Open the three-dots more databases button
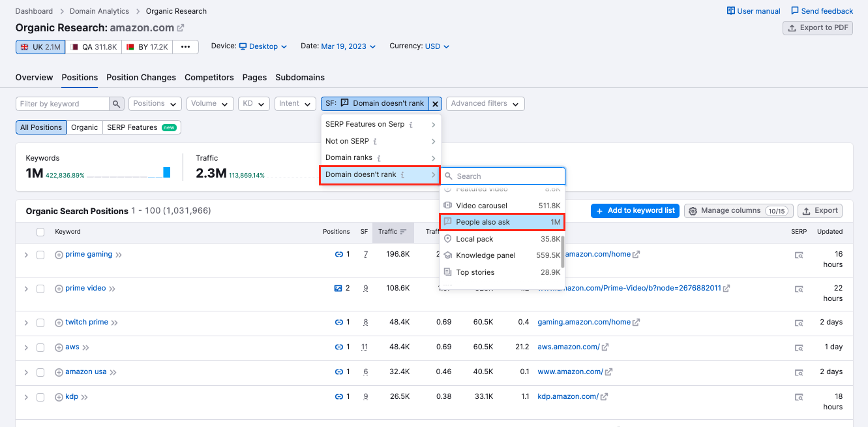 (x=185, y=47)
